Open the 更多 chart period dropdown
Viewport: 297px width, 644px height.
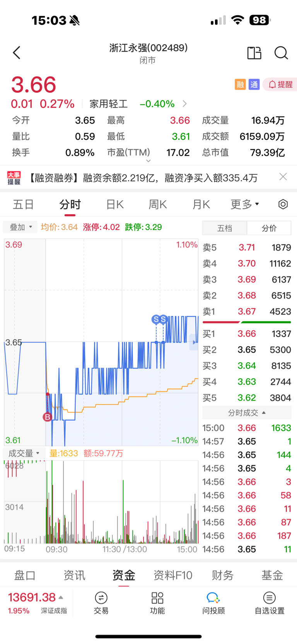[245, 204]
